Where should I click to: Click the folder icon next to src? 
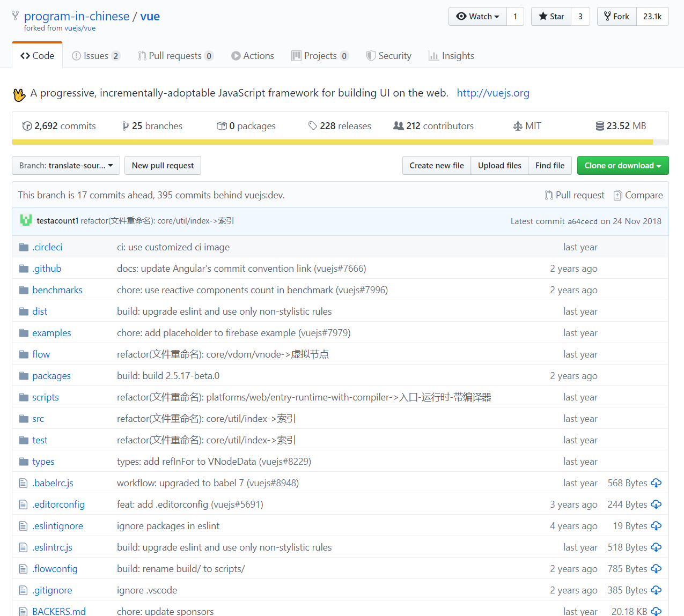tap(24, 419)
